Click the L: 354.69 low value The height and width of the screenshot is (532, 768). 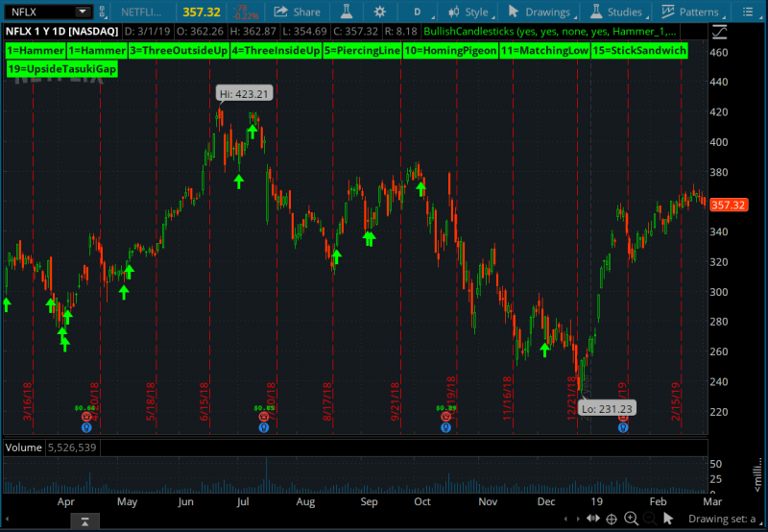304,32
